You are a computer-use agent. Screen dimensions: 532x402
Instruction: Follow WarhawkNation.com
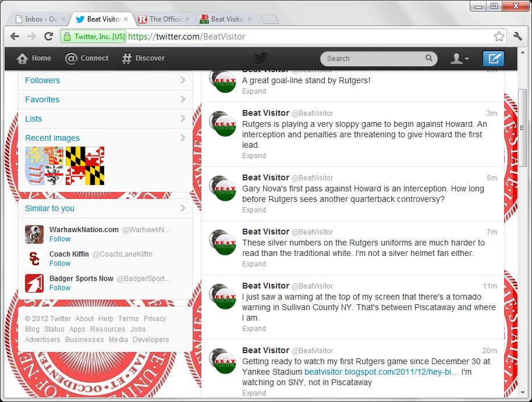[60, 239]
